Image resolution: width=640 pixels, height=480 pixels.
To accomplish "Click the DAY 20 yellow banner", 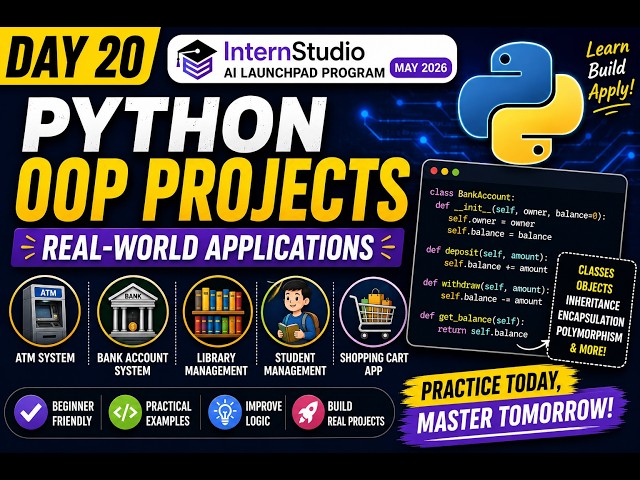I will click(78, 56).
